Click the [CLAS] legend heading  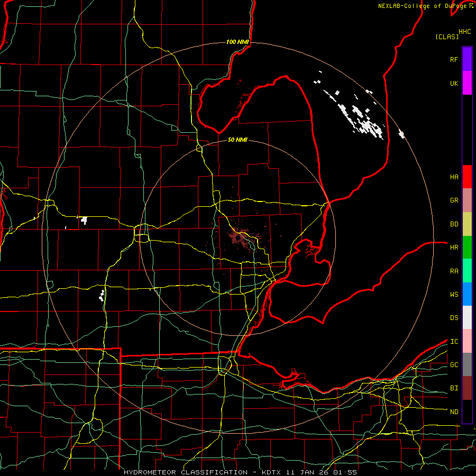coord(446,36)
